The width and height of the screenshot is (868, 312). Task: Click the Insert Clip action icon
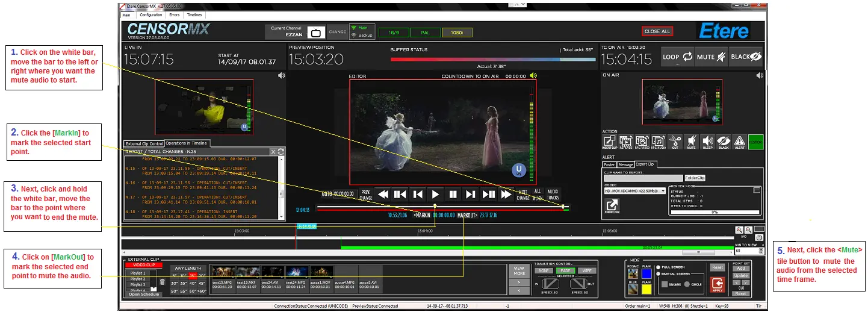click(x=609, y=142)
